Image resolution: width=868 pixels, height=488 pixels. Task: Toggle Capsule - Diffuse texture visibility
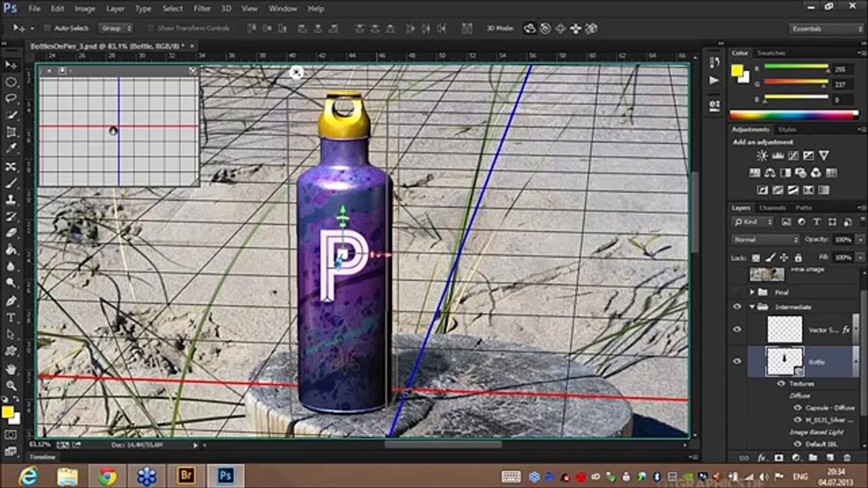click(798, 408)
